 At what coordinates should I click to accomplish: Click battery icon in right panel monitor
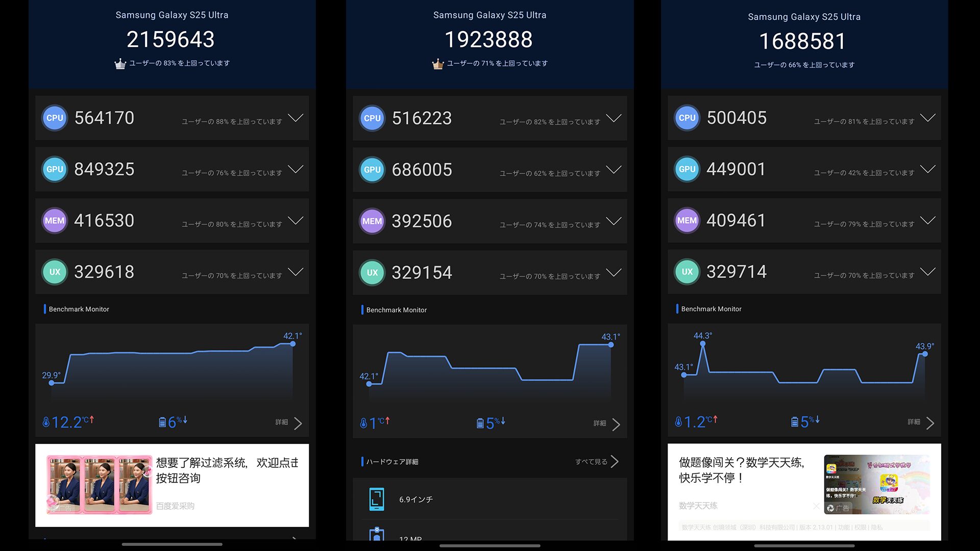(795, 422)
